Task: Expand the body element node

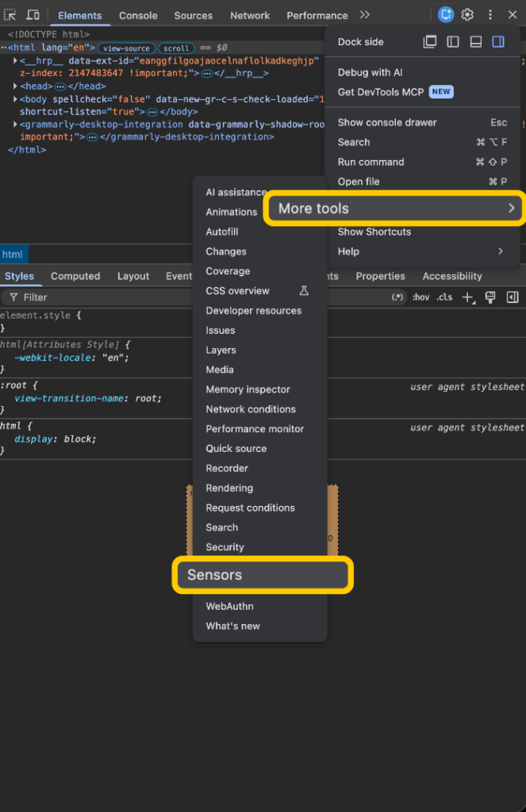Action: pos(15,99)
